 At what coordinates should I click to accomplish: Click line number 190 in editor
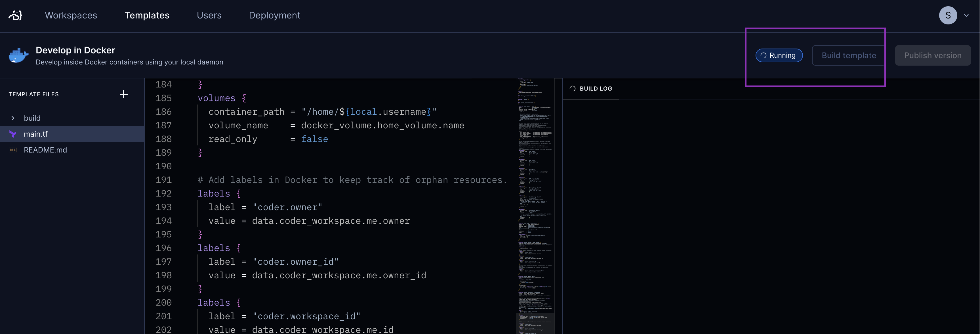point(164,166)
